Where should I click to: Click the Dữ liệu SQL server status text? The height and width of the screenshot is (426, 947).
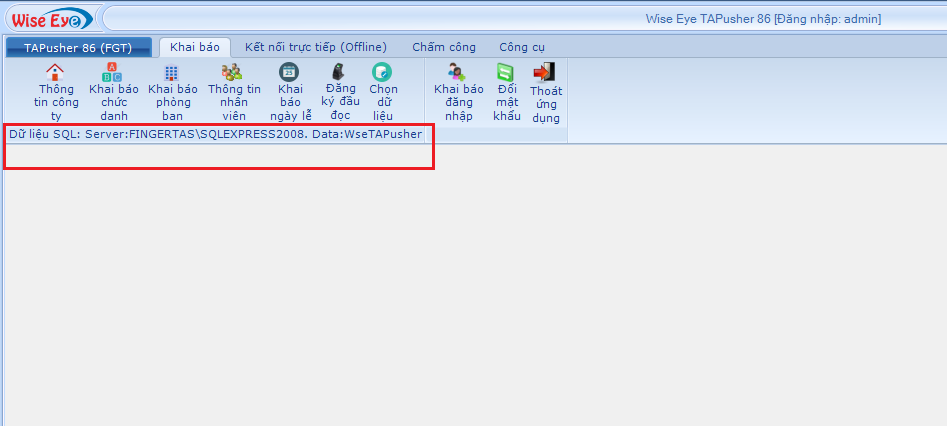coord(215,134)
